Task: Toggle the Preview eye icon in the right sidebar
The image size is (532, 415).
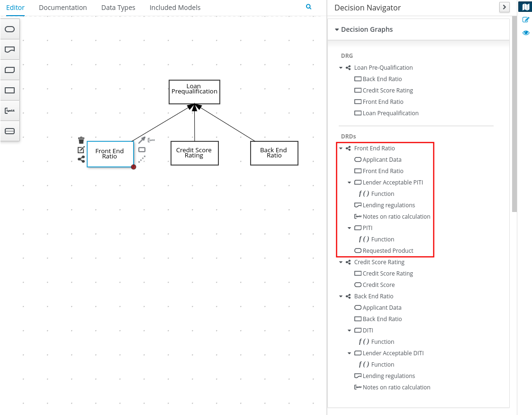Action: click(525, 33)
